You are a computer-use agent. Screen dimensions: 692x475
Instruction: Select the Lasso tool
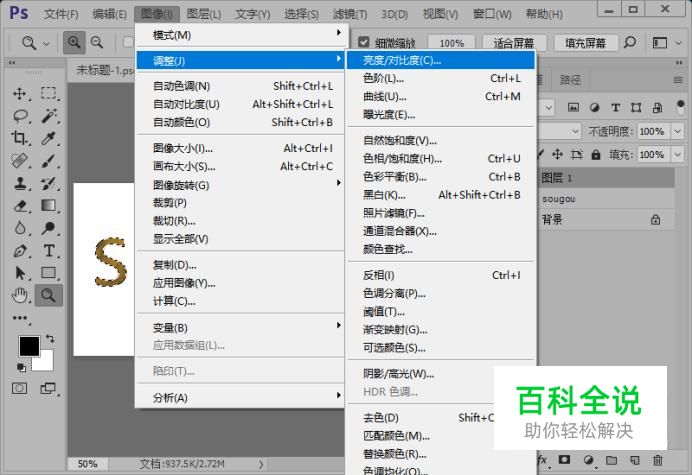point(20,116)
